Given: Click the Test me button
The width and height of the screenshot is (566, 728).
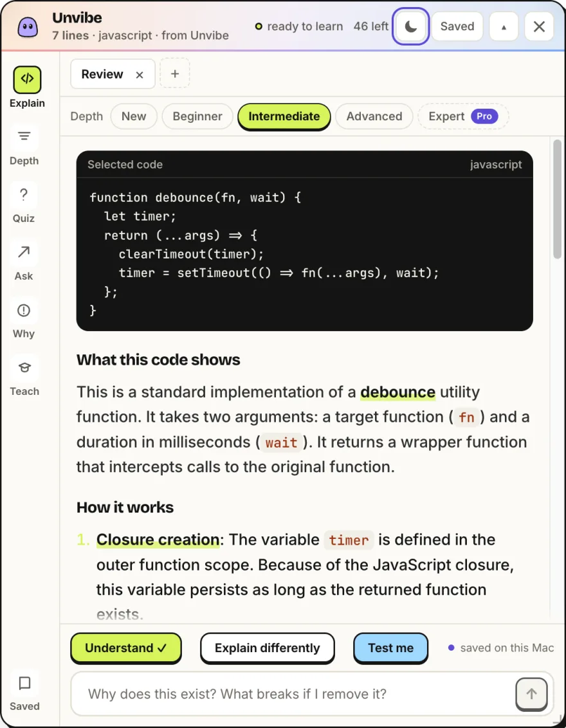Looking at the screenshot, I should pyautogui.click(x=390, y=648).
